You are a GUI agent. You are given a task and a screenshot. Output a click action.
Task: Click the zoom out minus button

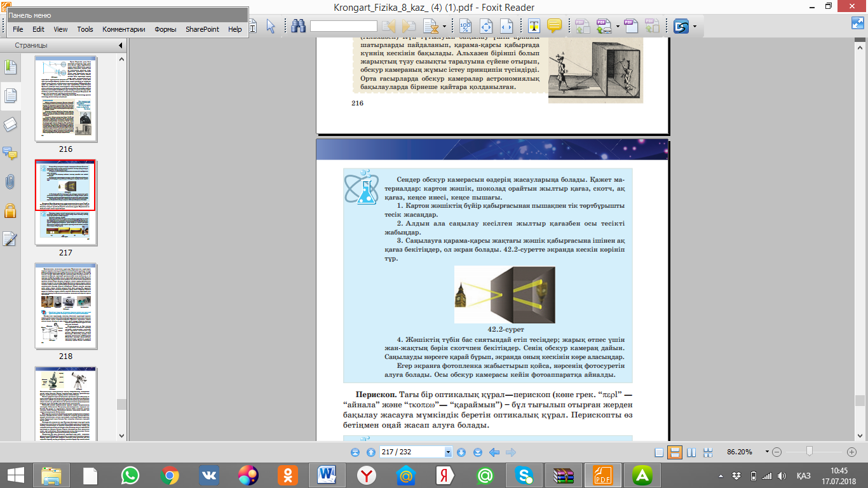(776, 452)
